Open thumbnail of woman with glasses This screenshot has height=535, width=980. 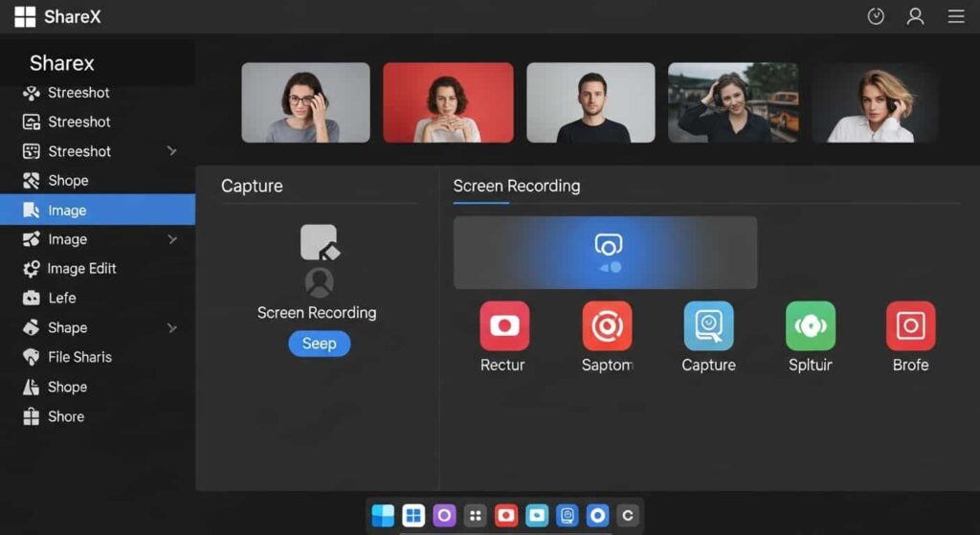tap(305, 102)
